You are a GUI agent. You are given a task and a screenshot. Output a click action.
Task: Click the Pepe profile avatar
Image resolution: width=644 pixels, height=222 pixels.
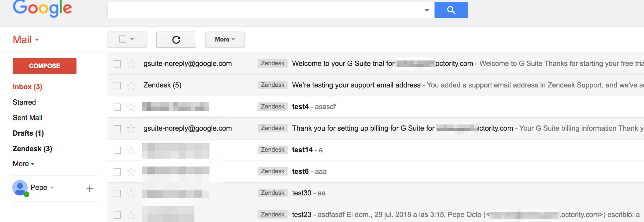(x=20, y=188)
